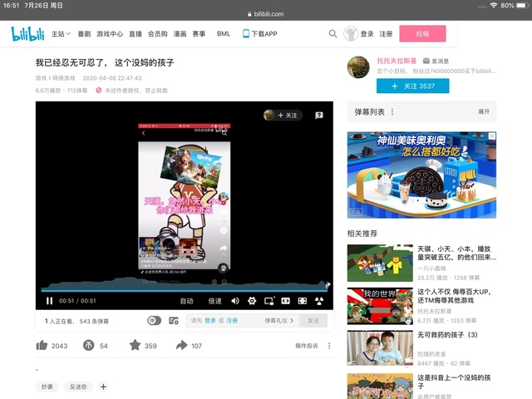Open the search magnifier icon

(332, 33)
